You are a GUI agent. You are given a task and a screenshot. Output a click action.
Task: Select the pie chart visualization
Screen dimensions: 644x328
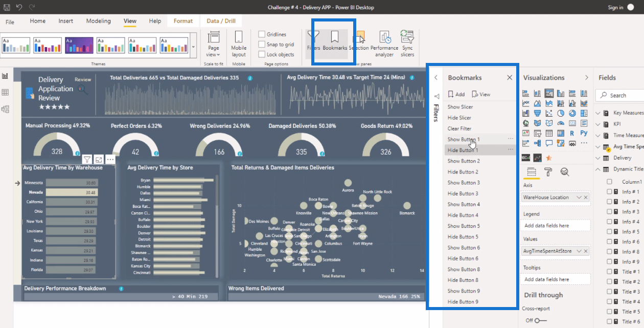[x=561, y=113]
